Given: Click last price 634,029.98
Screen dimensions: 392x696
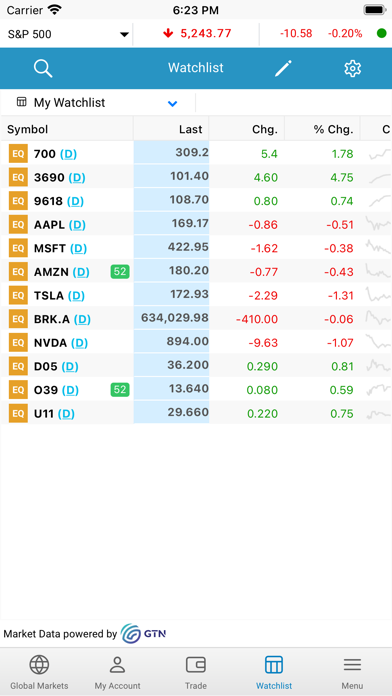Looking at the screenshot, I should 174,318.
